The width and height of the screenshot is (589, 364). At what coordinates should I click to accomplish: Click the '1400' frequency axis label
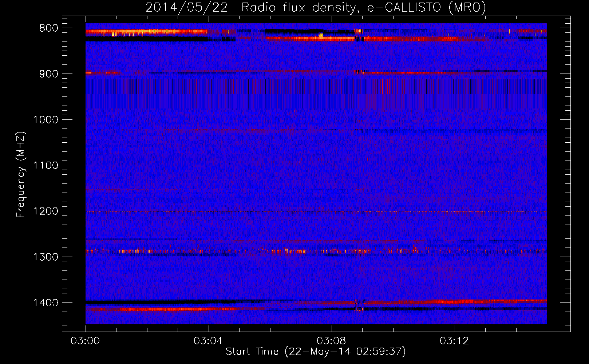pyautogui.click(x=46, y=303)
